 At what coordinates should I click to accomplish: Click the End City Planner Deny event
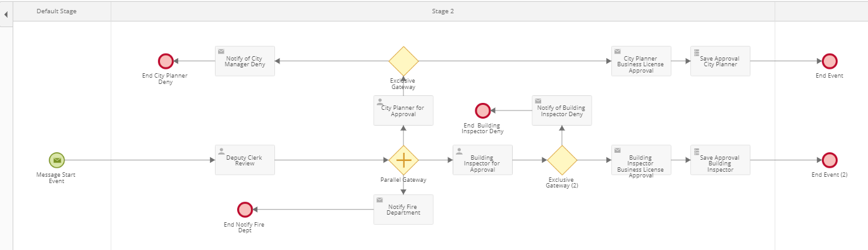(x=166, y=61)
